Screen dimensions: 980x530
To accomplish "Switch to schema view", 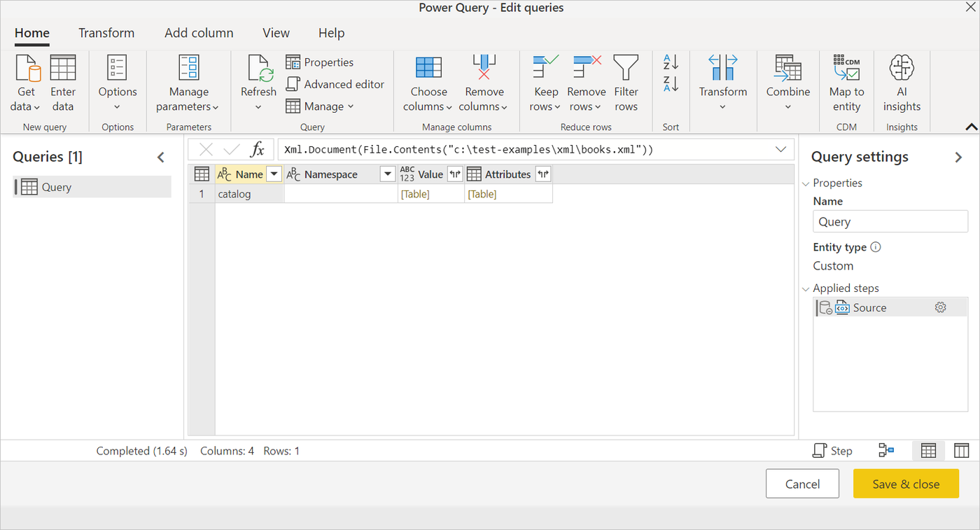I will click(x=962, y=451).
